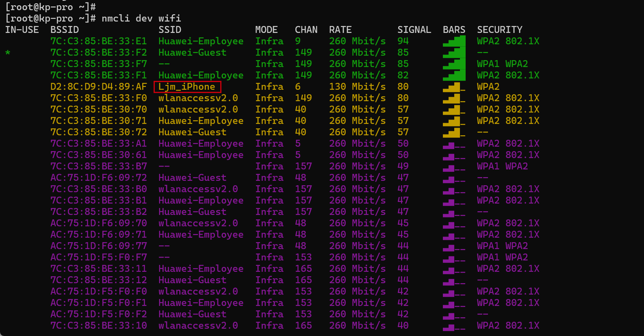Select BSSID 7C:C3:85:BE:33:F1

99,75
